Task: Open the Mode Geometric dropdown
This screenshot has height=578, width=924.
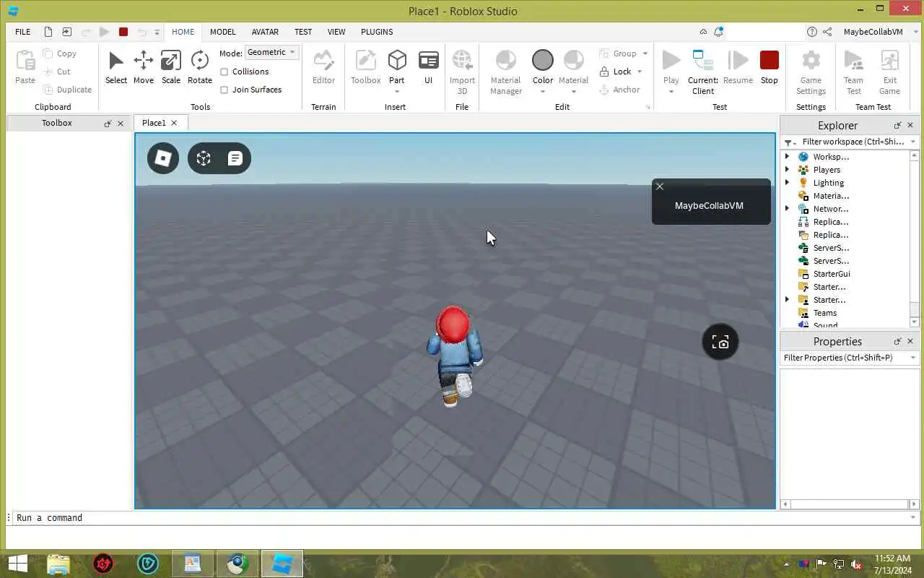Action: click(272, 52)
